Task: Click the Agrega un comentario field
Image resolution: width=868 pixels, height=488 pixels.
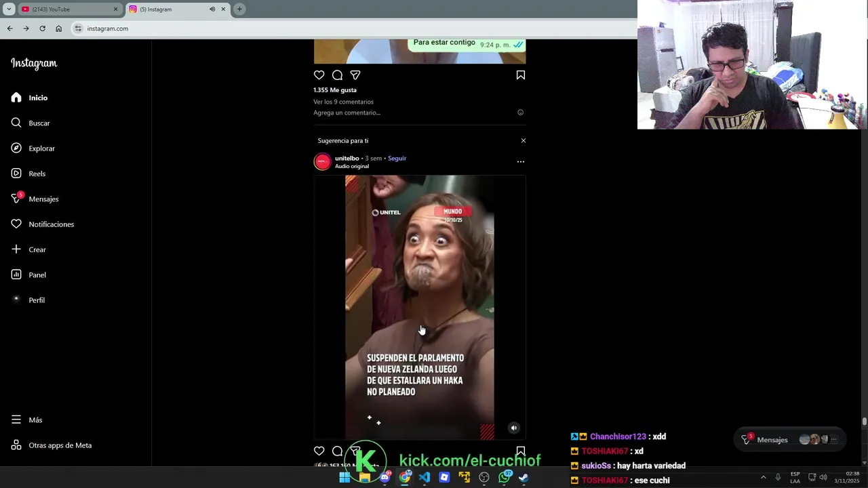Action: [x=411, y=113]
